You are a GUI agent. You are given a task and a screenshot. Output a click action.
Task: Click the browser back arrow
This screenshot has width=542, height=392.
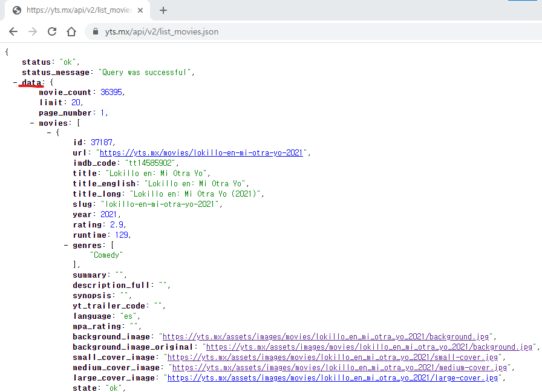(13, 31)
